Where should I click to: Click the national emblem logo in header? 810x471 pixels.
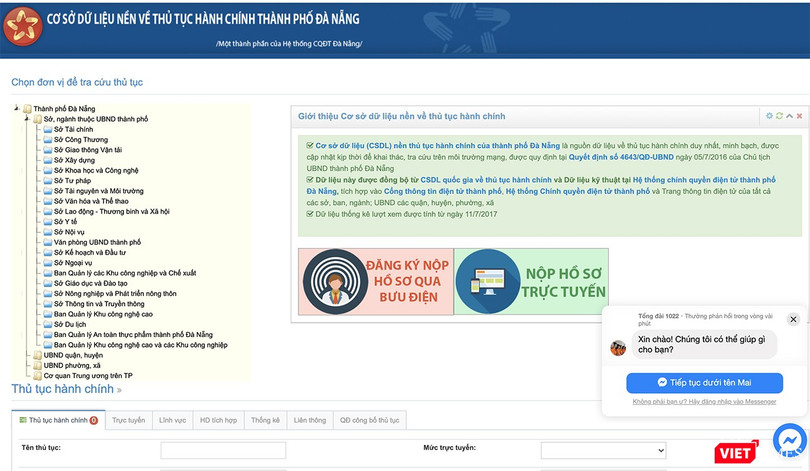tap(22, 28)
